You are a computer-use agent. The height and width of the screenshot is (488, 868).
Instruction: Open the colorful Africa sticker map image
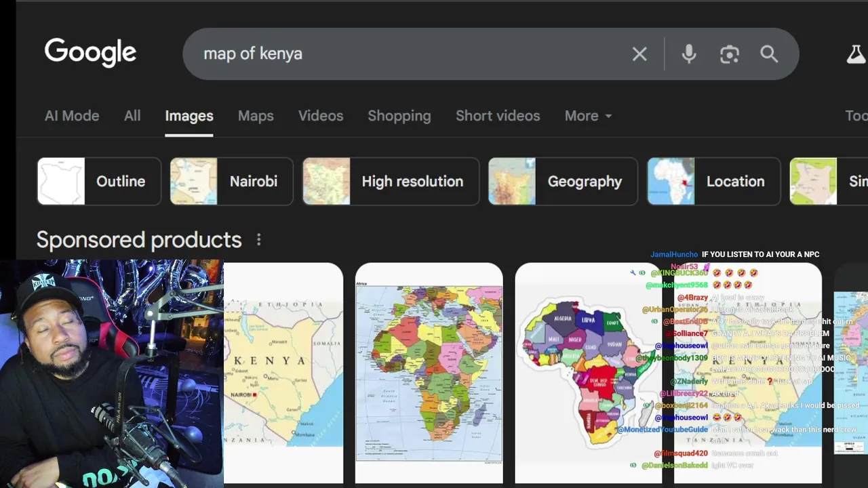[x=589, y=373]
